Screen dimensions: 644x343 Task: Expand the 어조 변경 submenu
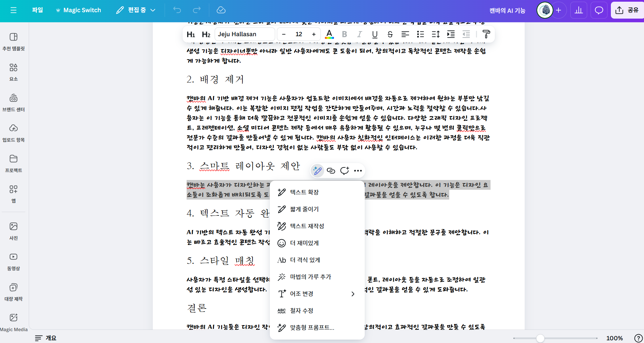coord(317,294)
